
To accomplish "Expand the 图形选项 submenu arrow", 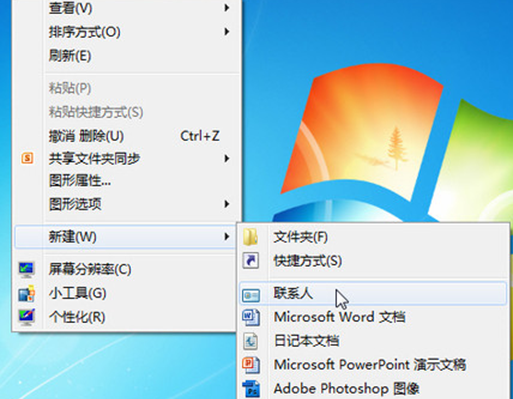I will pos(227,204).
